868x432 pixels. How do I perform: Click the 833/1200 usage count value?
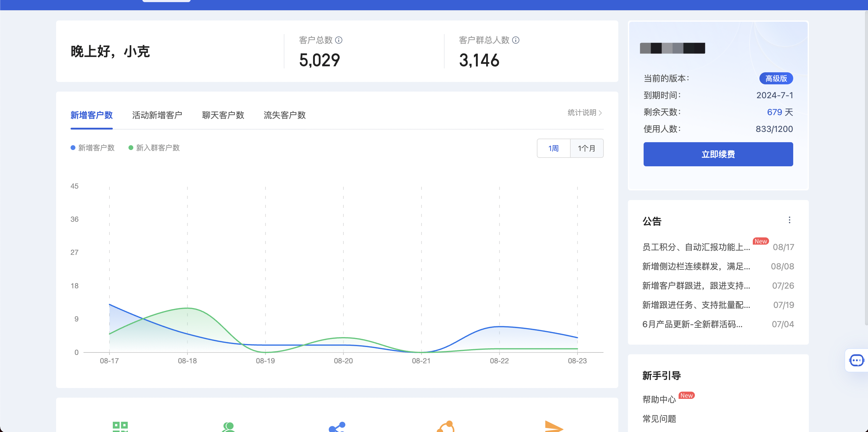(x=774, y=129)
